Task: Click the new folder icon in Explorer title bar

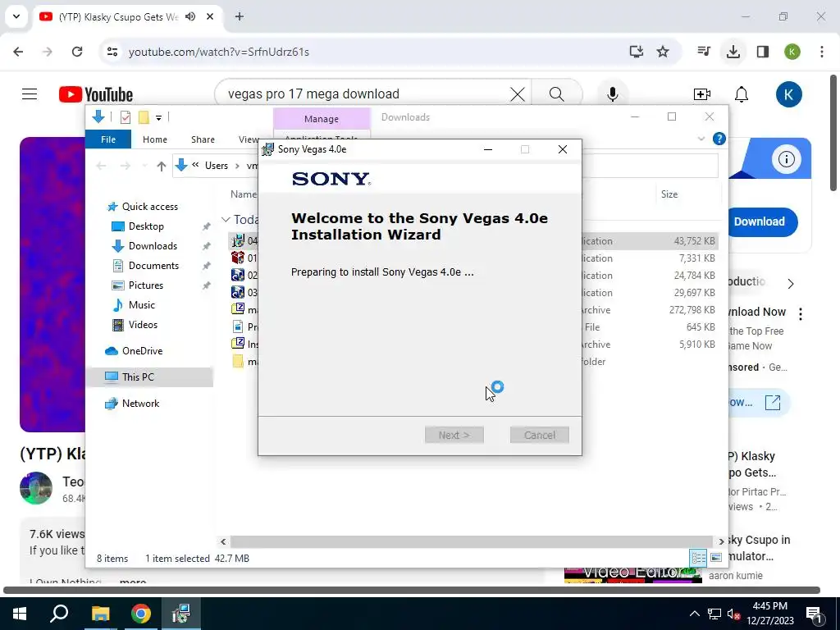Action: coord(144,116)
